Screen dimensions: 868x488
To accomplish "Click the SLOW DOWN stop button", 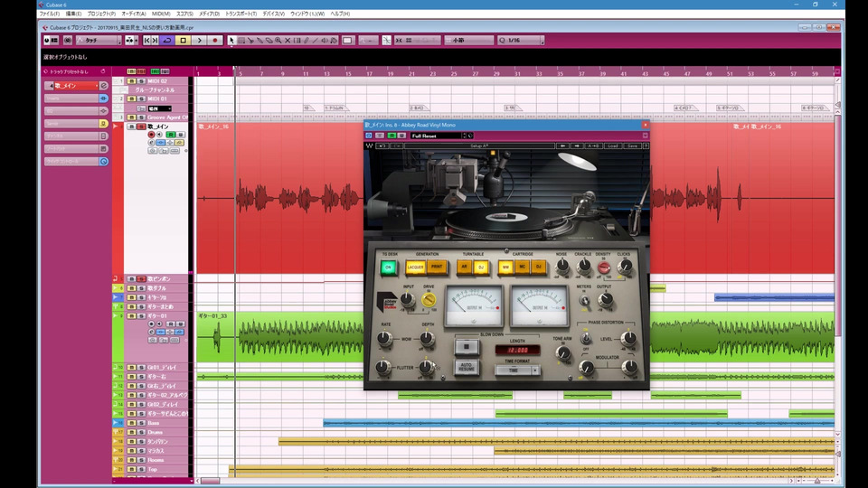I will tap(467, 347).
